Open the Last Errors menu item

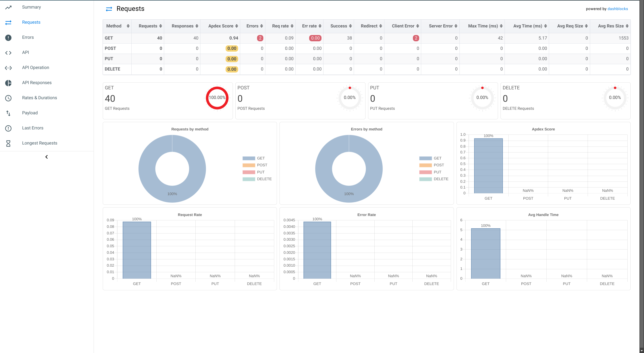33,128
